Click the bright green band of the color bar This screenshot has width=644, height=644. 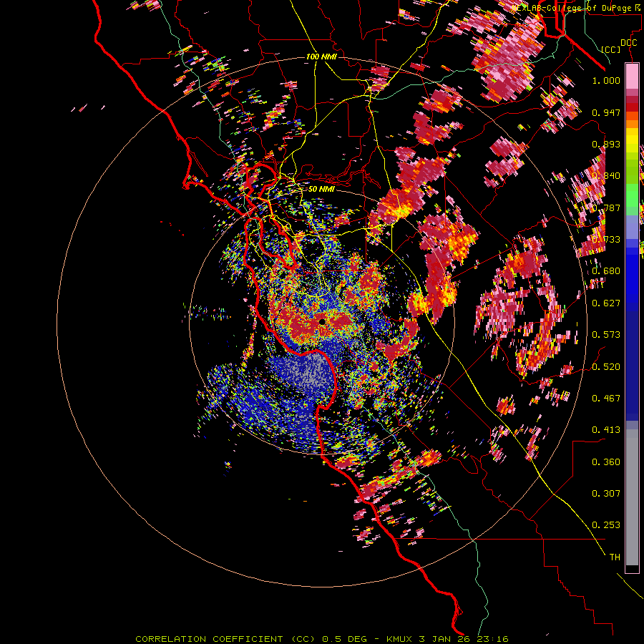click(x=632, y=195)
